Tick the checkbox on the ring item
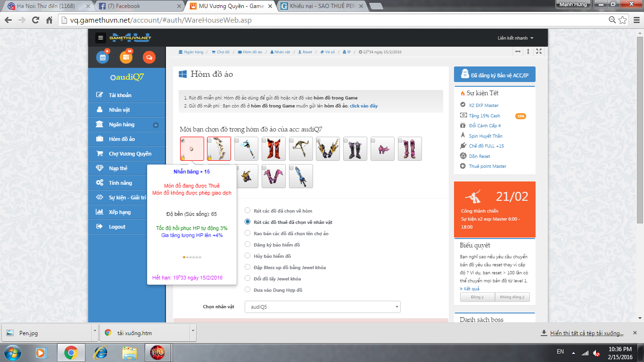 coord(183,140)
